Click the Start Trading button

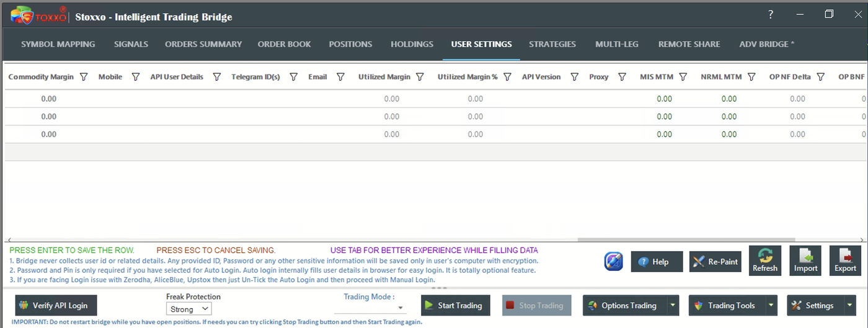point(456,305)
